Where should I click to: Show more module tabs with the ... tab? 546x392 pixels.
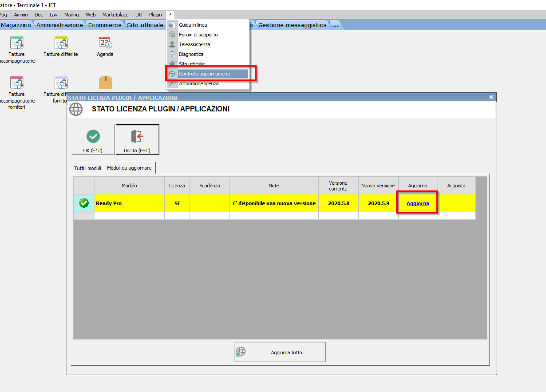tap(335, 25)
